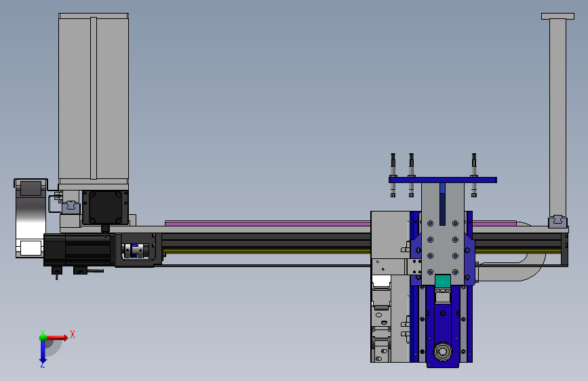
Task: Click the red X axis arrow of triad
Action: [x=56, y=338]
